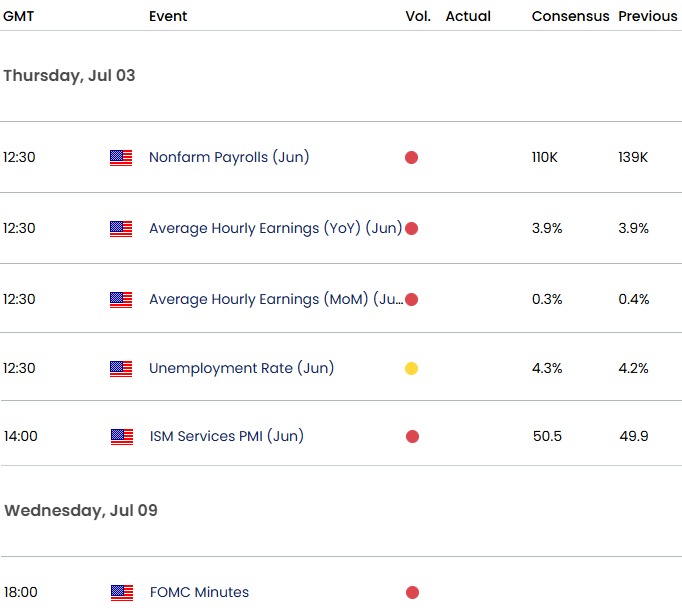Image resolution: width=682 pixels, height=611 pixels.
Task: Click the US flag beside ISM Services PMI
Action: (121, 436)
